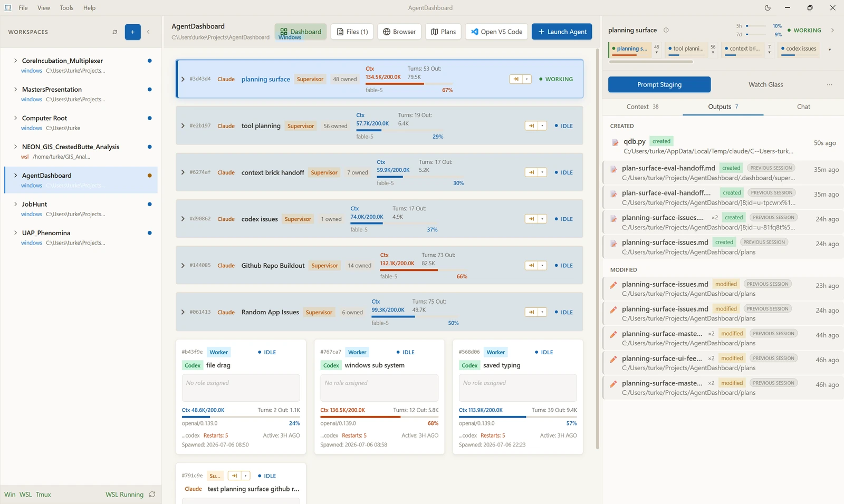Switch to the Context tab
844x504 pixels.
point(642,106)
